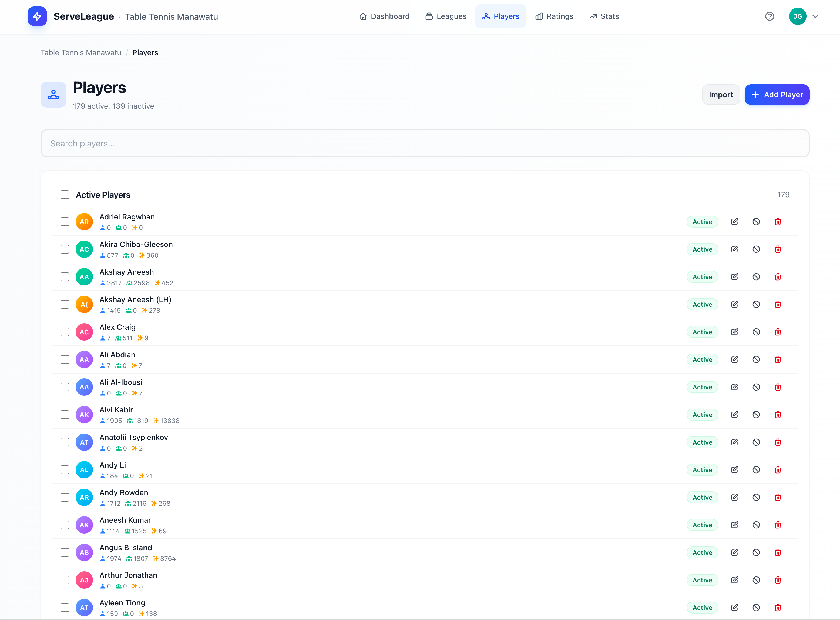Screen dimensions: 840x620
Task: Open the help question mark icon
Action: click(770, 16)
